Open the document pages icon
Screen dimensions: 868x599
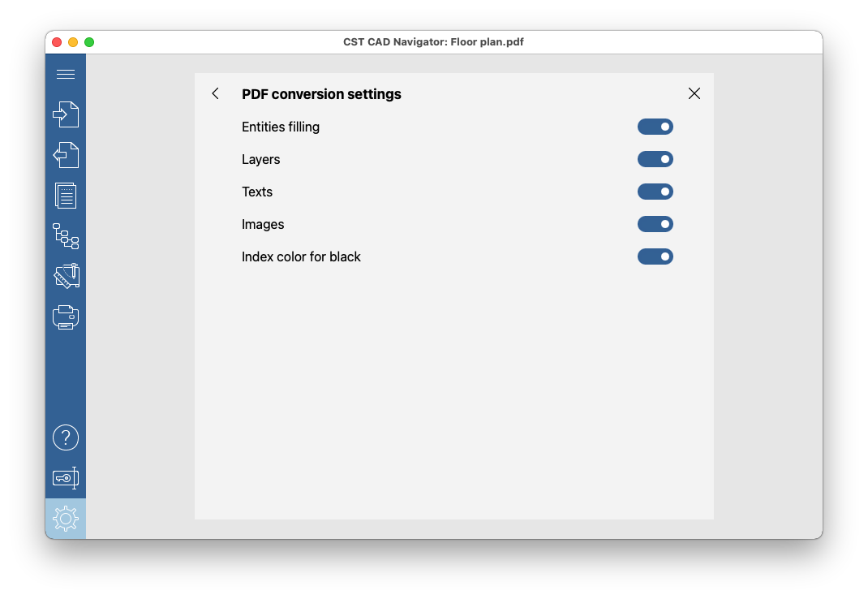[x=66, y=196]
